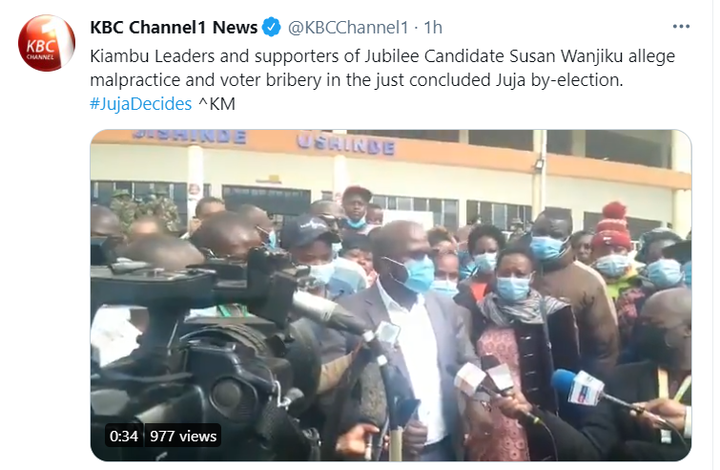Image resolution: width=720 pixels, height=470 pixels.
Task: Click the '^KM' signature after the hashtag
Action: pos(217,104)
